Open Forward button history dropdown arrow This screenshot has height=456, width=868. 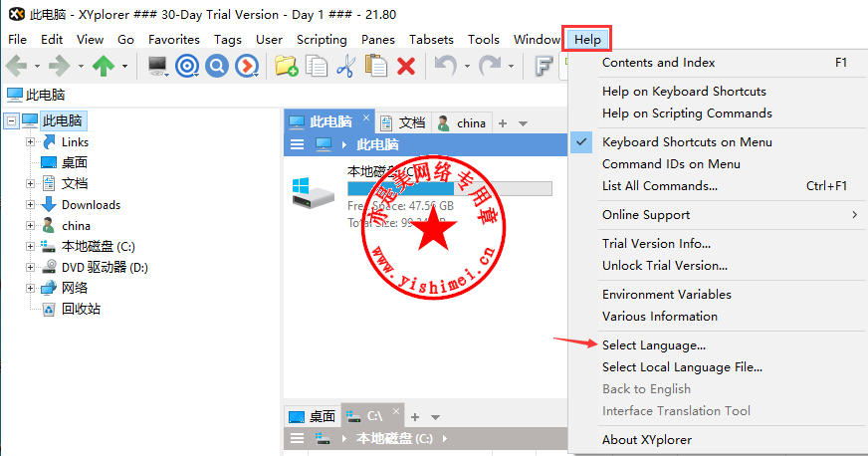(x=81, y=67)
